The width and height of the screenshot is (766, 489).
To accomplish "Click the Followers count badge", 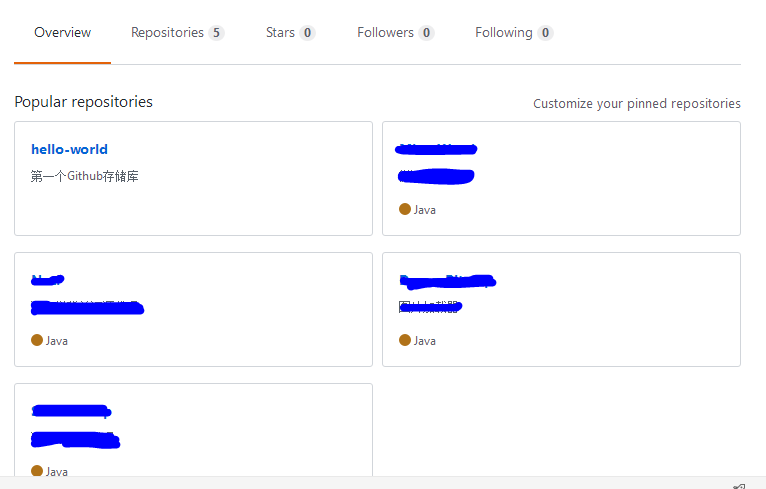I will click(426, 33).
